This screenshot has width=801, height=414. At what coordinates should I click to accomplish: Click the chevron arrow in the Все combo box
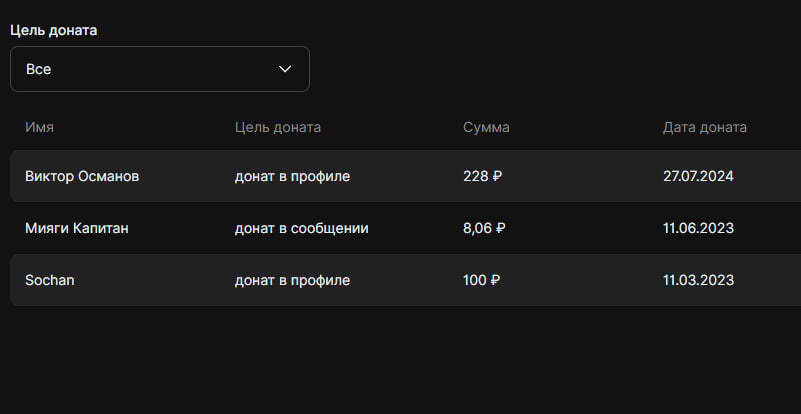coord(285,69)
